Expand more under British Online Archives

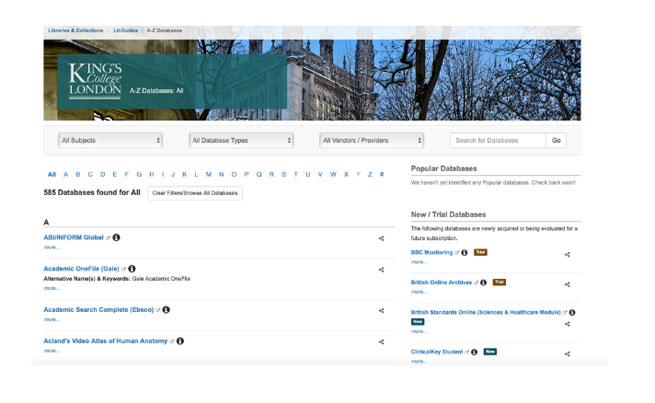coord(419,292)
